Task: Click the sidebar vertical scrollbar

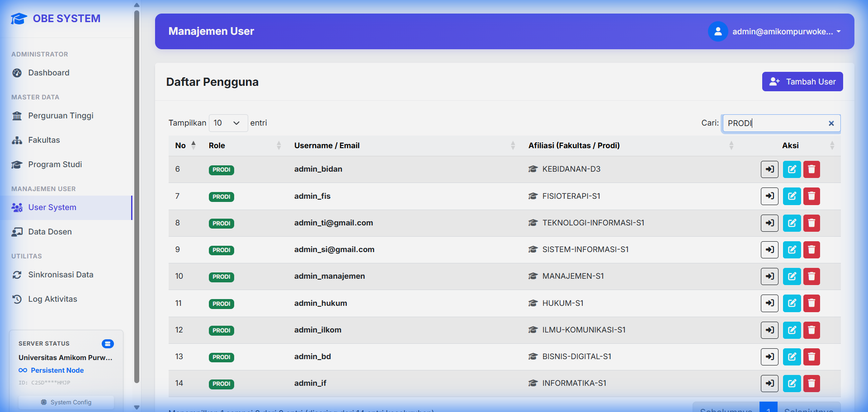Action: pos(137,194)
